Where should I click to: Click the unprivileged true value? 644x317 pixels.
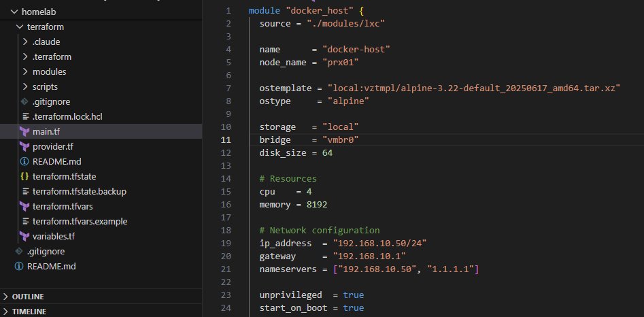pyautogui.click(x=354, y=295)
